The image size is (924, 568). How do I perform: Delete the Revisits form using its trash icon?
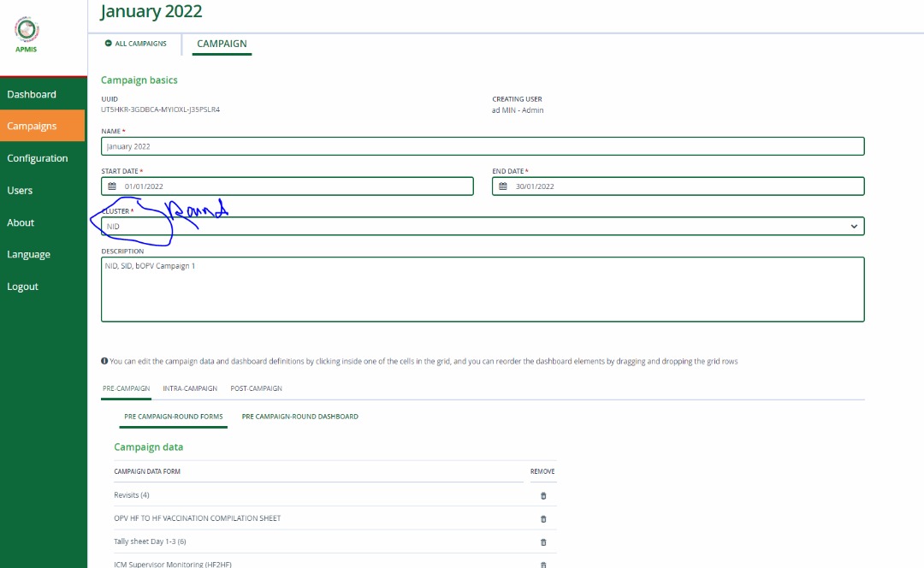542,495
